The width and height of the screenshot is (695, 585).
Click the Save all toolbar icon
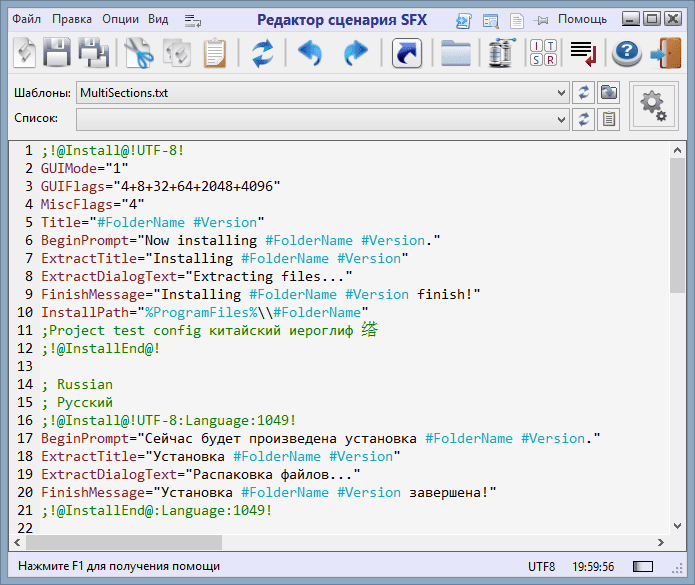click(93, 53)
